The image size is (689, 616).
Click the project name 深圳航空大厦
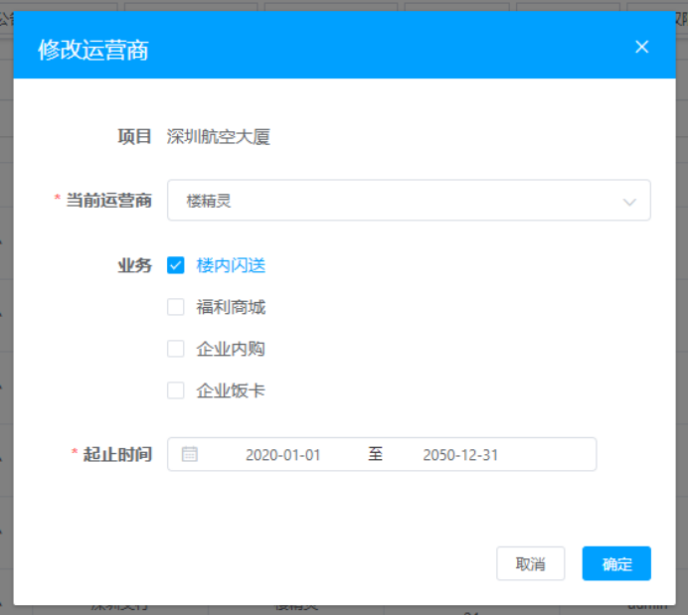click(x=219, y=137)
